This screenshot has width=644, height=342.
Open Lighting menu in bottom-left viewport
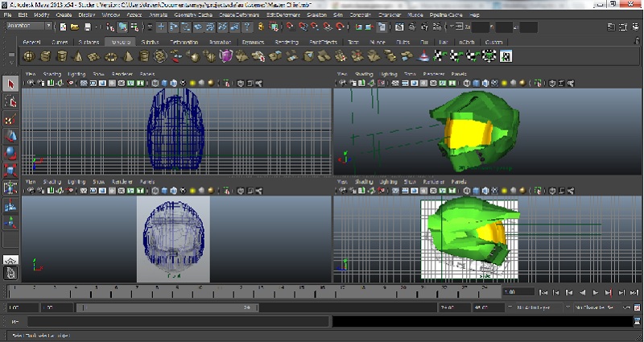tap(76, 182)
